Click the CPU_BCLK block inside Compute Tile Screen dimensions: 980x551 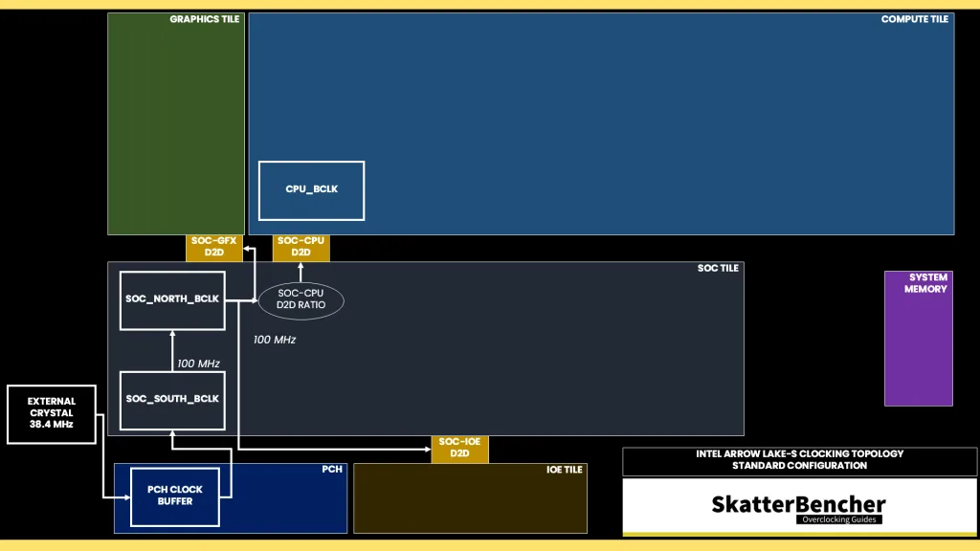click(311, 190)
